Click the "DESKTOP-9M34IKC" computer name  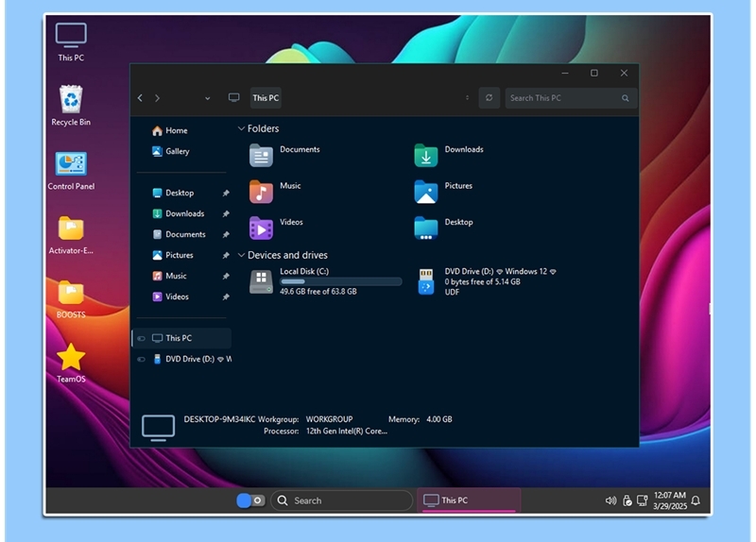[219, 419]
